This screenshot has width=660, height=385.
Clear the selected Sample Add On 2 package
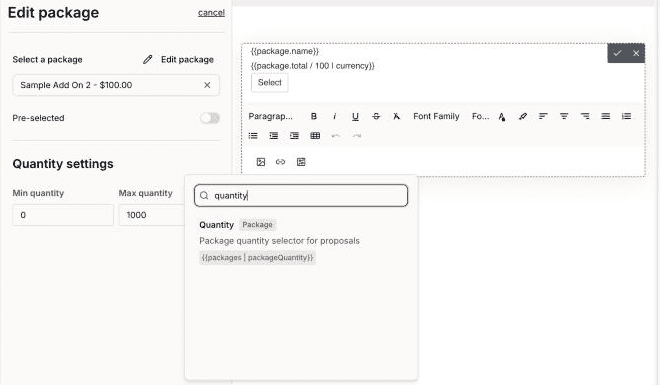point(207,85)
